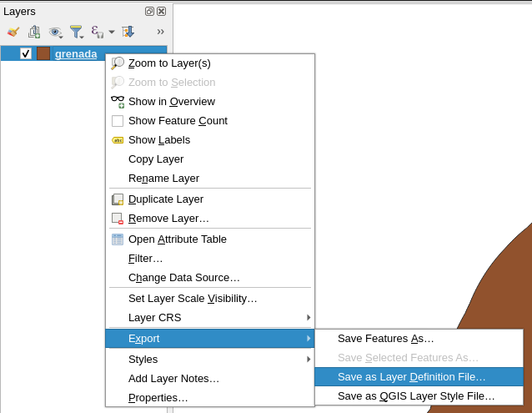This screenshot has width=532, height=413.
Task: Click the Add Group icon in Layers toolbar
Action: tap(34, 32)
